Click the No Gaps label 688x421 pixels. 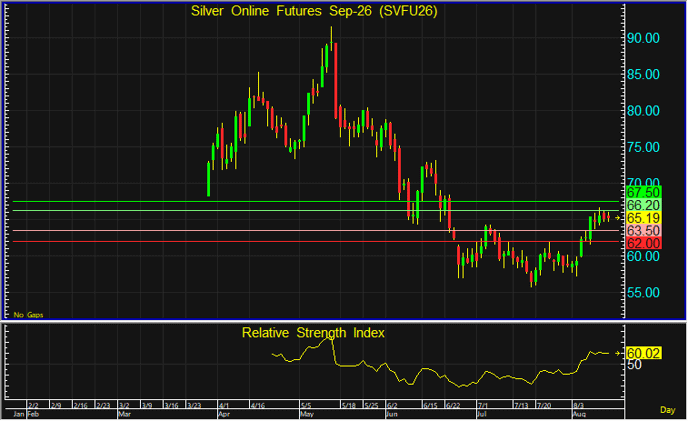(x=28, y=315)
